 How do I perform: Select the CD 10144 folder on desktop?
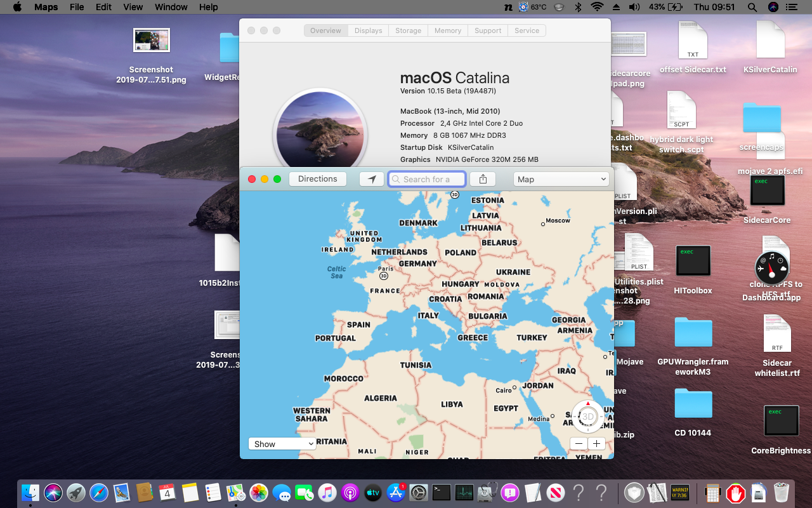pyautogui.click(x=693, y=404)
